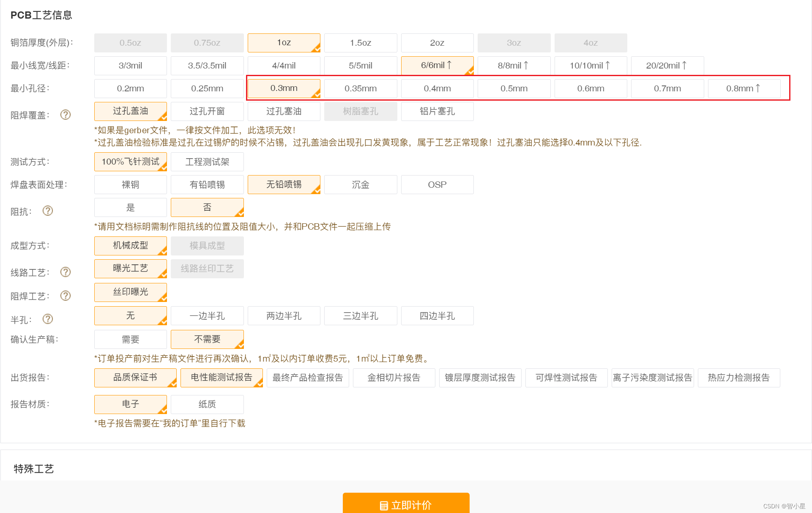Toggle 热应力检测报告 shipping report
Screen dimensions: 812x513
pos(738,378)
